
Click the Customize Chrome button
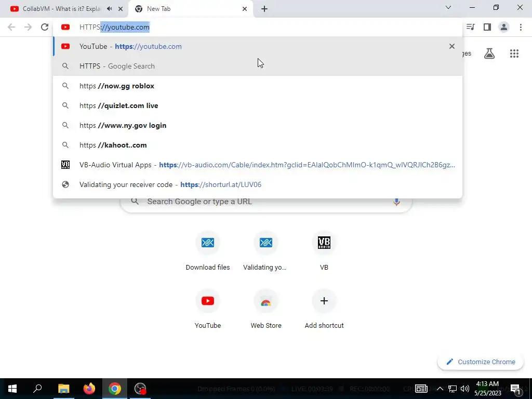[481, 362]
